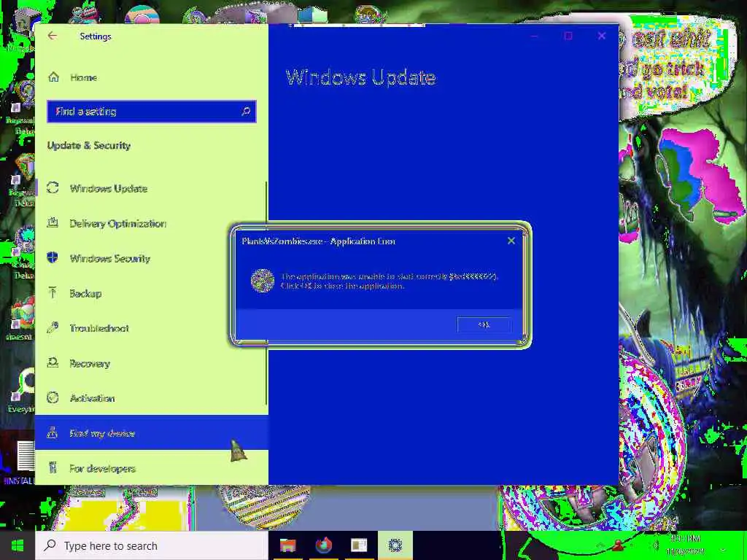The image size is (747, 560).
Task: Click the red tray icon
Action: 619,545
